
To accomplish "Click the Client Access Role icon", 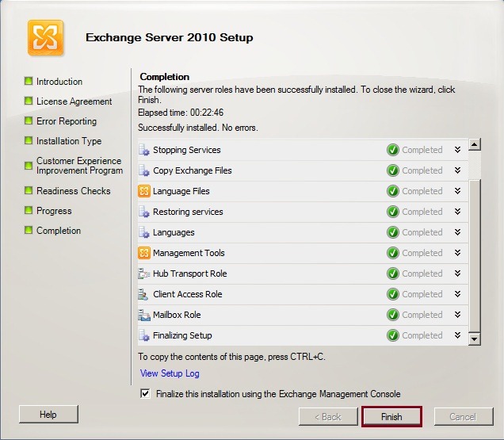I will (144, 294).
